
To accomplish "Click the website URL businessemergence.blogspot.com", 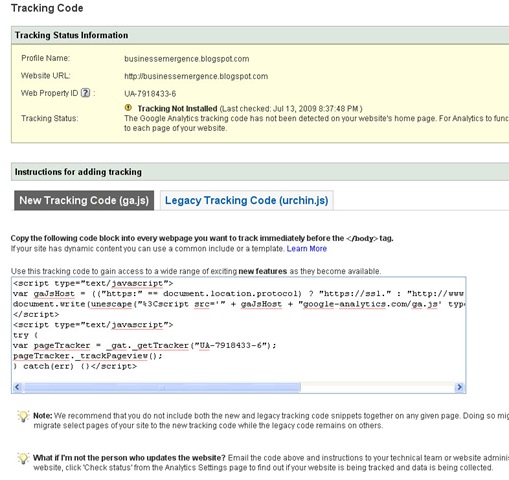I will tap(196, 76).
